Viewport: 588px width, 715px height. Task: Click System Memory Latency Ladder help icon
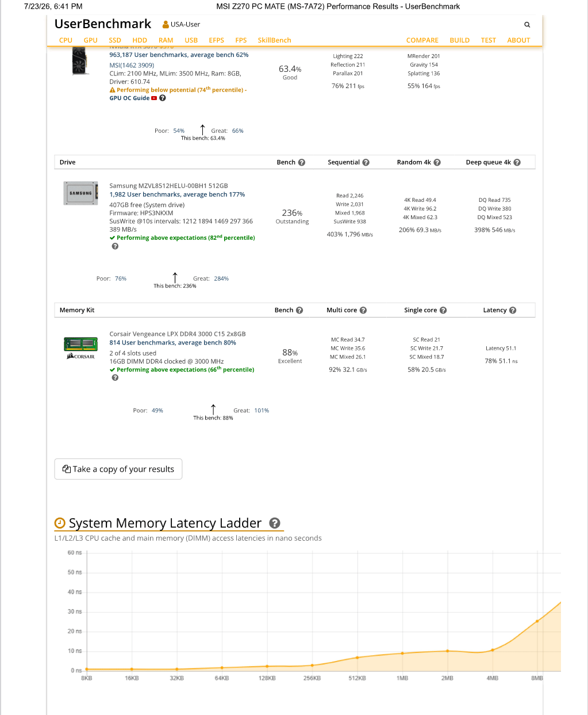pyautogui.click(x=275, y=523)
